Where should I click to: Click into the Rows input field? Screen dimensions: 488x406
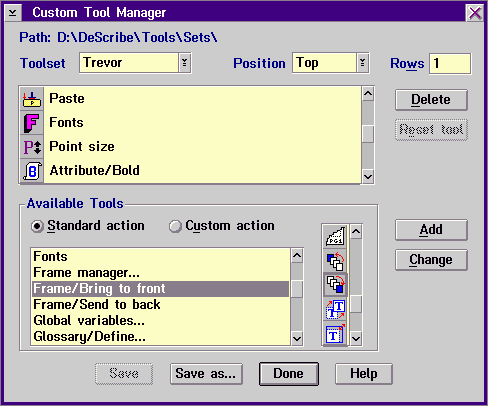coord(450,63)
